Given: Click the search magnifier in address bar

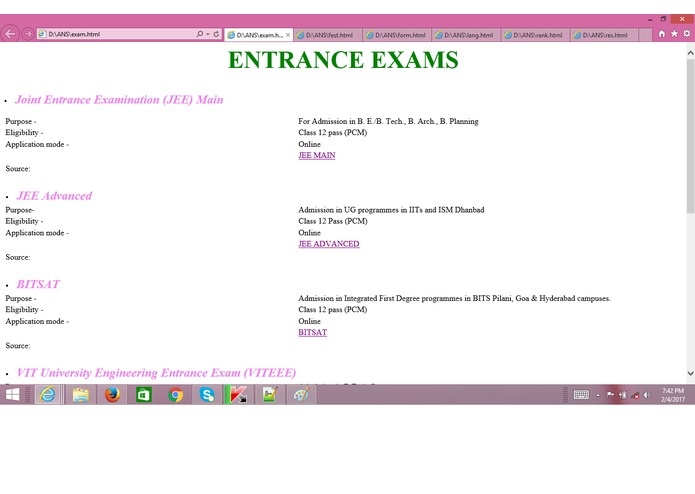Looking at the screenshot, I should pos(199,34).
